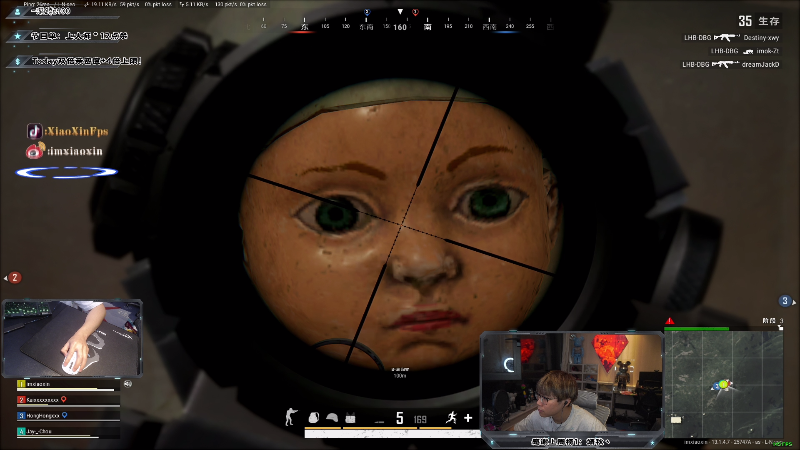The height and width of the screenshot is (450, 800).
Task: Click the red warning triangle above minimap
Action: click(x=669, y=321)
